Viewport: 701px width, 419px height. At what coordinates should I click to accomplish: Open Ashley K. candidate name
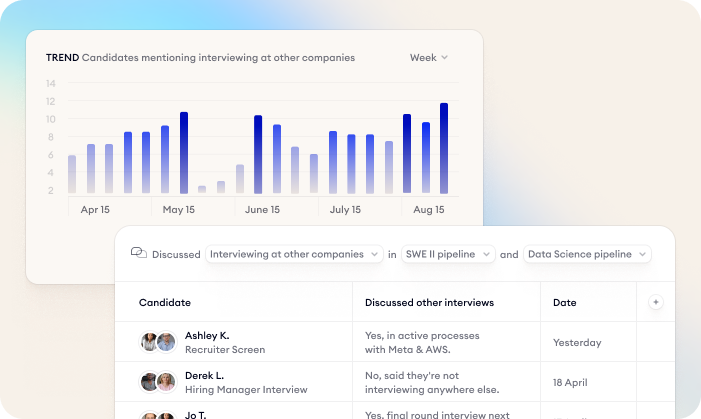click(207, 335)
